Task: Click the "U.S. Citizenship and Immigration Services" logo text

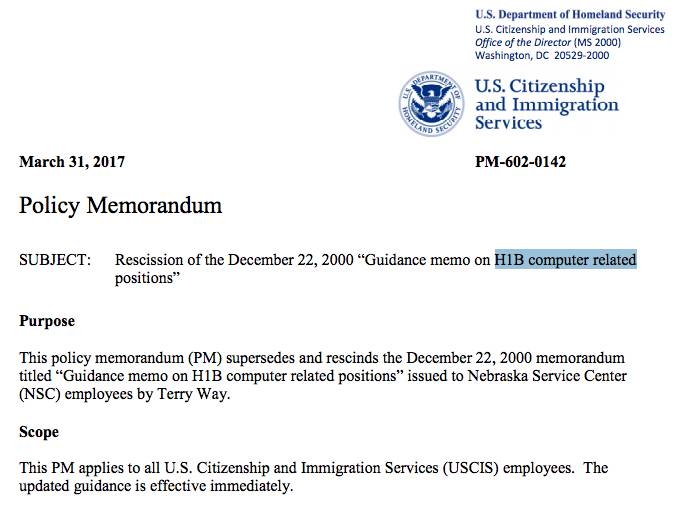Action: coord(546,103)
